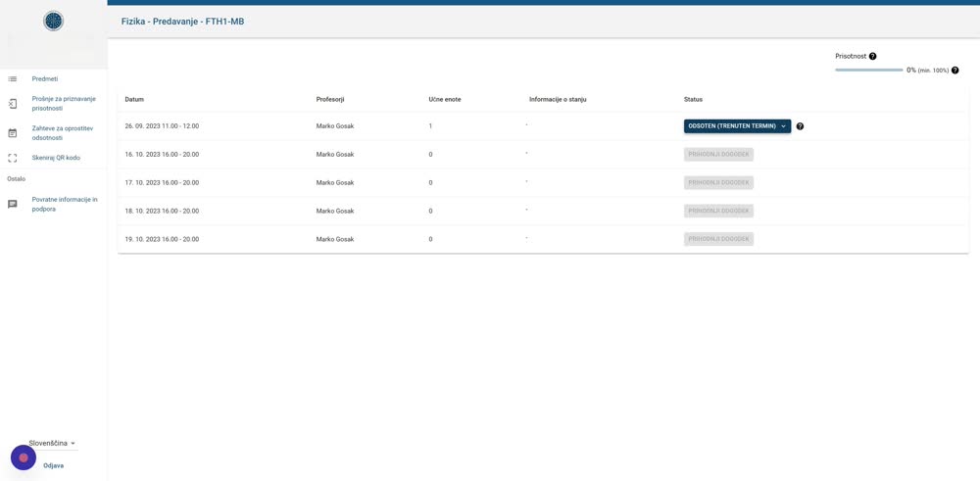980x481 pixels.
Task: Click the purple round floating button
Action: click(24, 457)
